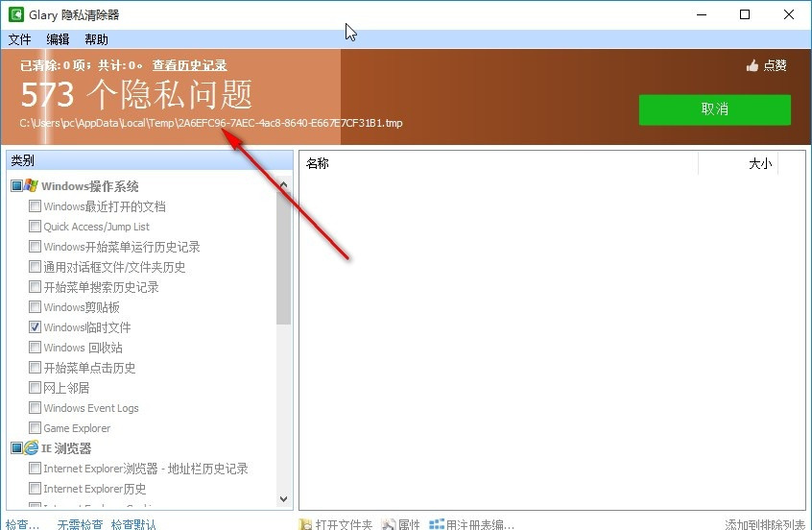Check 网上邻居 option
This screenshot has height=530, width=812.
(x=35, y=387)
